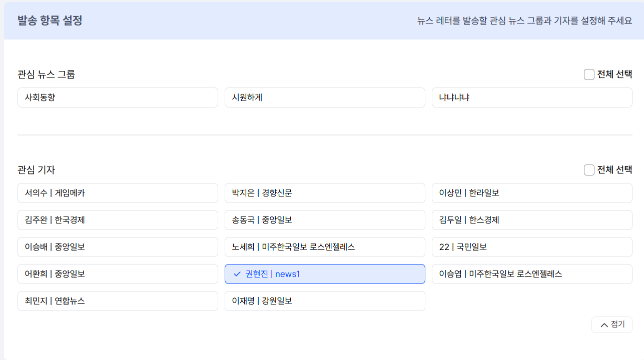Select the 사회동향 news group

point(118,97)
